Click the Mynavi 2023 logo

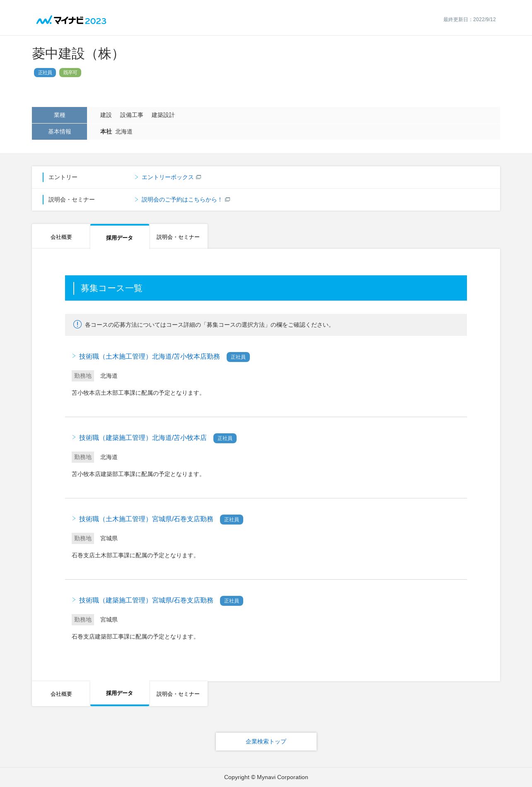click(x=71, y=20)
